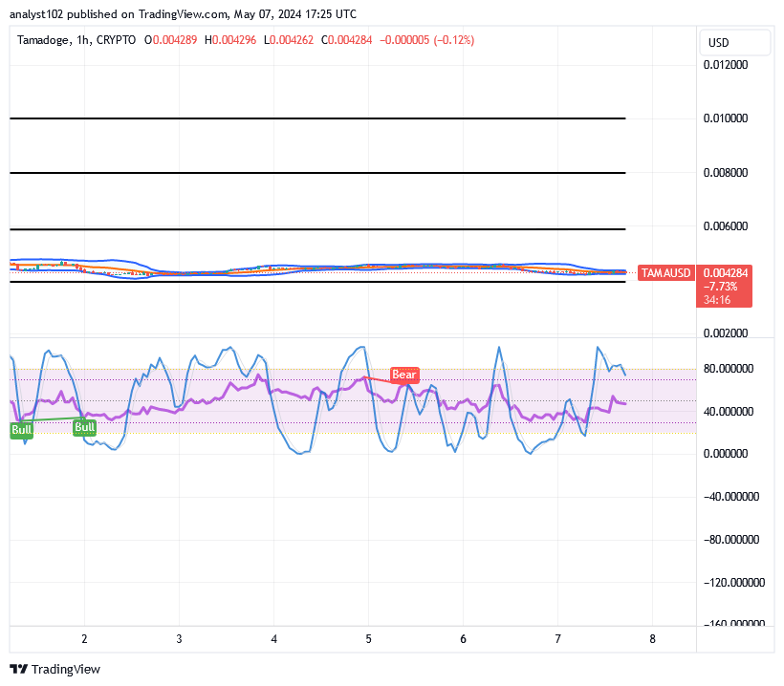Click the 0.002000 price axis label
This screenshot has height=686, width=784.
726,332
